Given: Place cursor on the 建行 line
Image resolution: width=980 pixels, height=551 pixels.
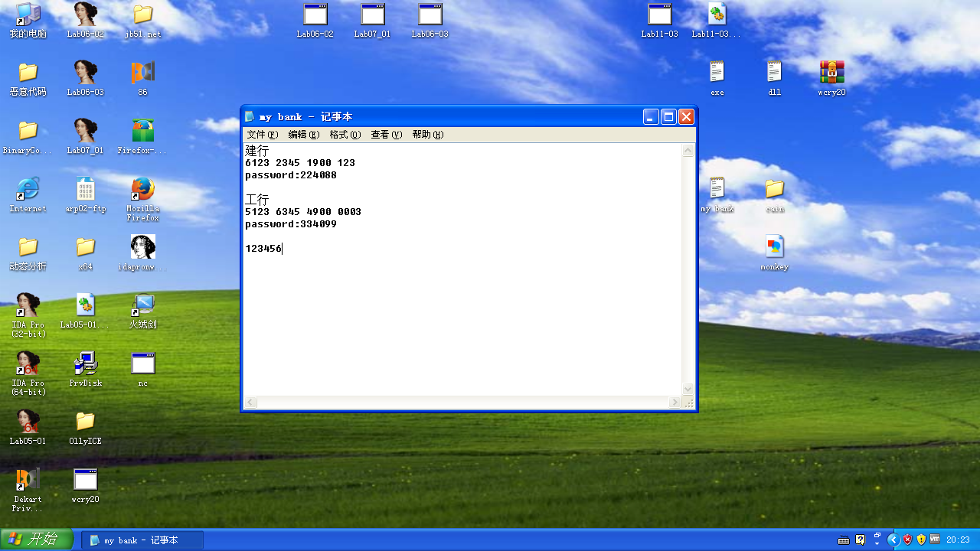Looking at the screenshot, I should [257, 151].
